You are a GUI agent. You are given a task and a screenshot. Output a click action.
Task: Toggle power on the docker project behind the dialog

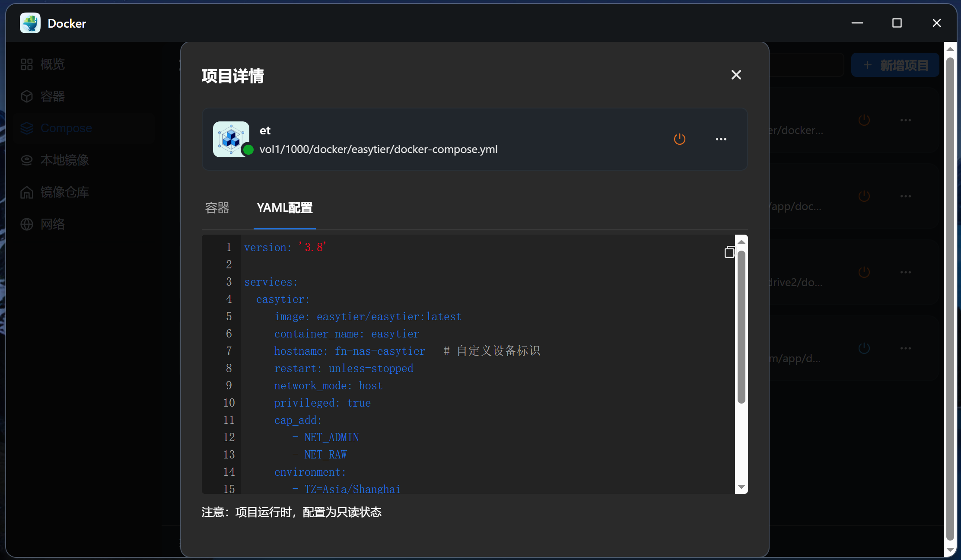coord(864,120)
